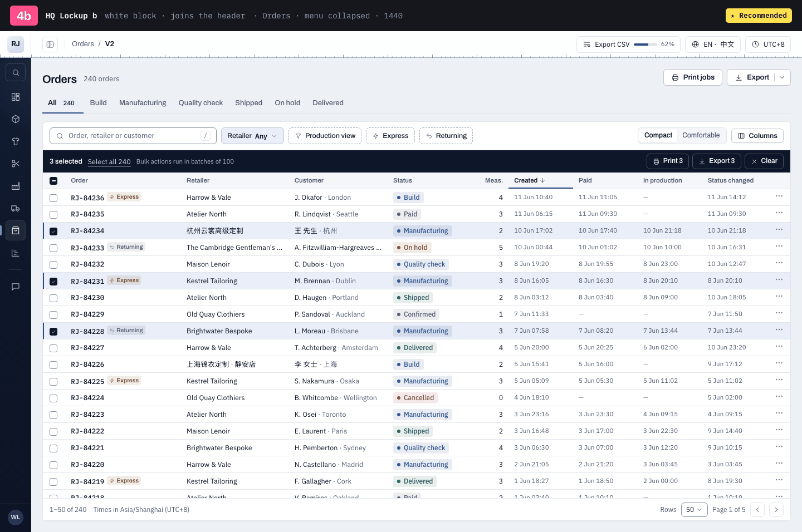Expand the Export split-button chevron

pyautogui.click(x=782, y=77)
